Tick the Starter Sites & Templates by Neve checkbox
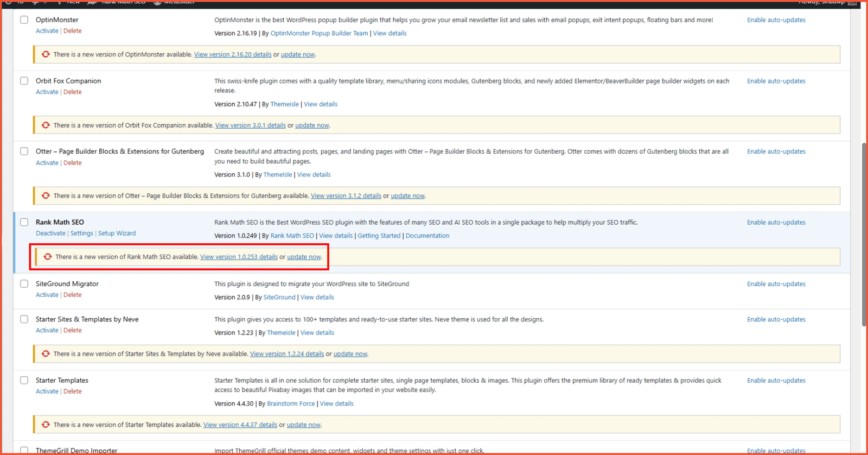The width and height of the screenshot is (868, 455). [24, 319]
